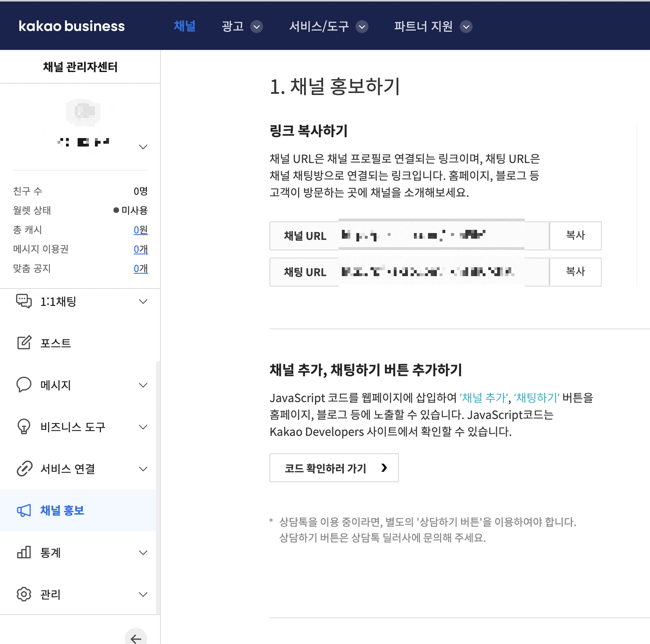
Task: Click the 친구 수 0명 value
Action: tap(141, 191)
